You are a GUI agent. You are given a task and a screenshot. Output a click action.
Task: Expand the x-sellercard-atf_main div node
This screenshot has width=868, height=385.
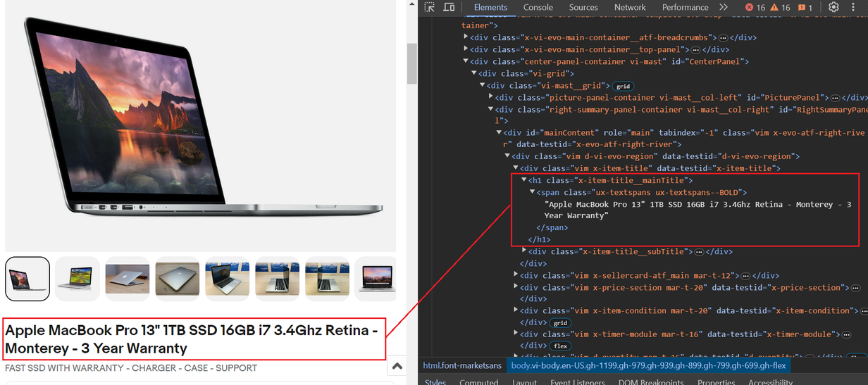coord(516,275)
